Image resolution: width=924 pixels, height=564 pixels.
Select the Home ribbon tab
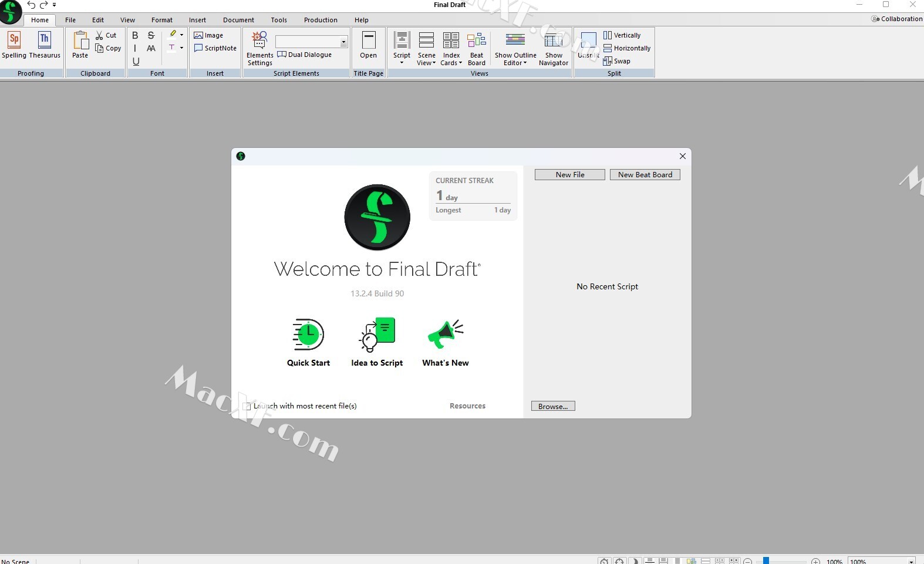click(40, 20)
